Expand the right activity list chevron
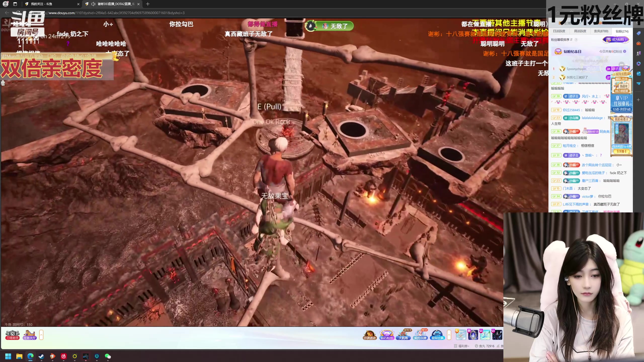The width and height of the screenshot is (644, 362). coord(449,335)
